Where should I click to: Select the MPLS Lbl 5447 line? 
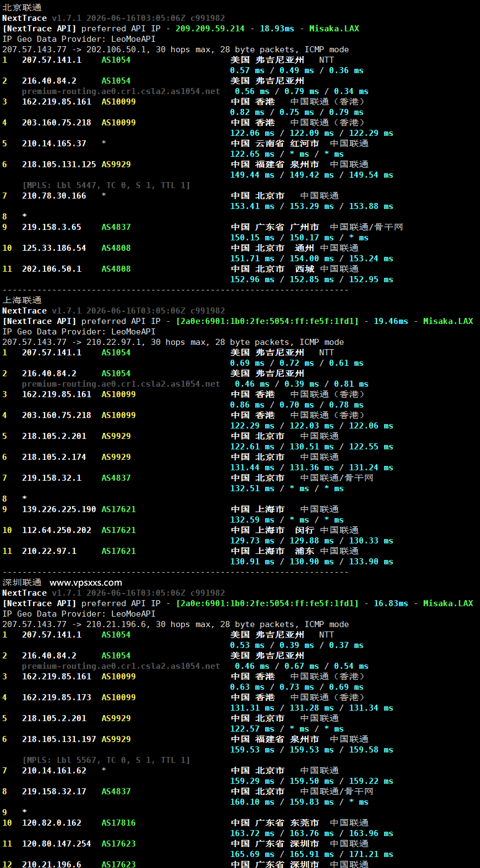coord(106,185)
